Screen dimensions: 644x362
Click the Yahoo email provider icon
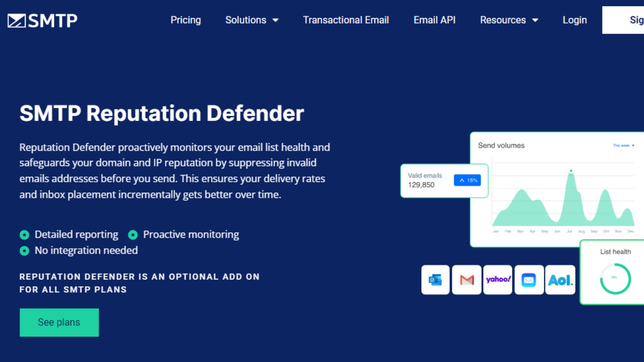pyautogui.click(x=498, y=279)
